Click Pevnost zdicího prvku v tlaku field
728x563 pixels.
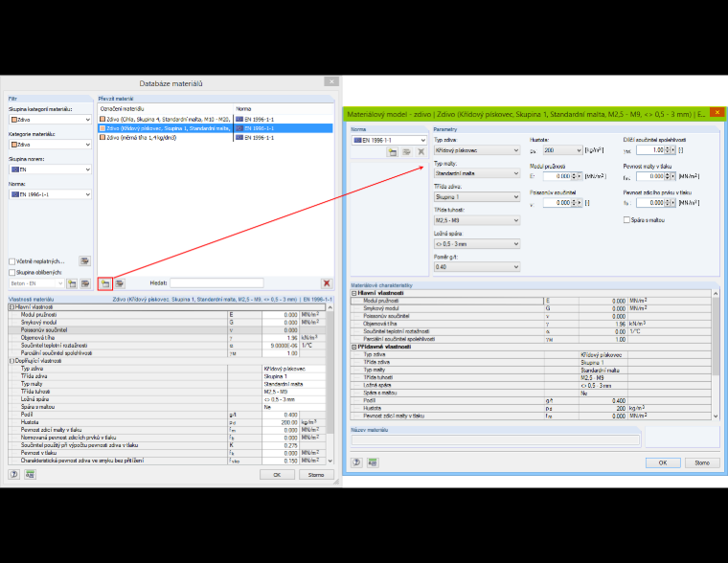(650, 203)
